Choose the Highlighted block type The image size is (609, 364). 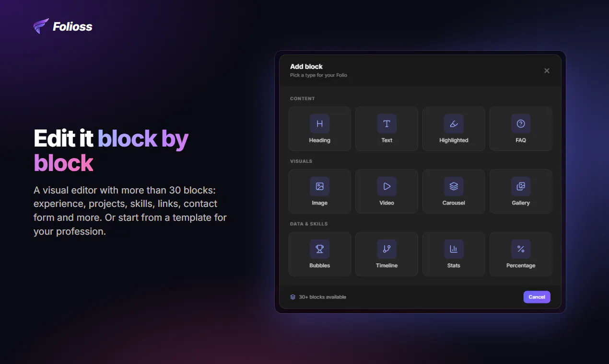(454, 129)
